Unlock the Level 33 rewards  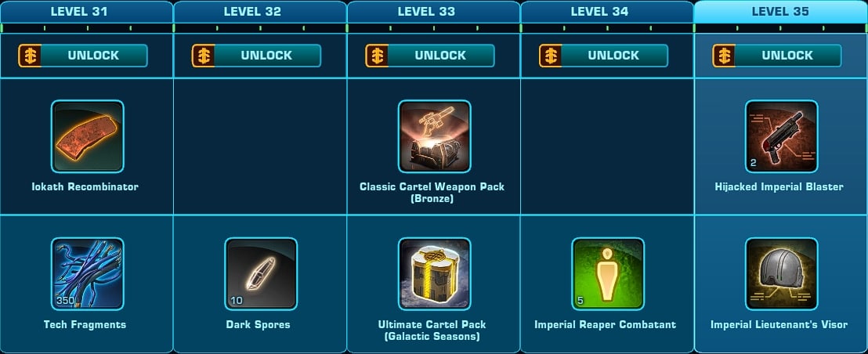tap(430, 56)
